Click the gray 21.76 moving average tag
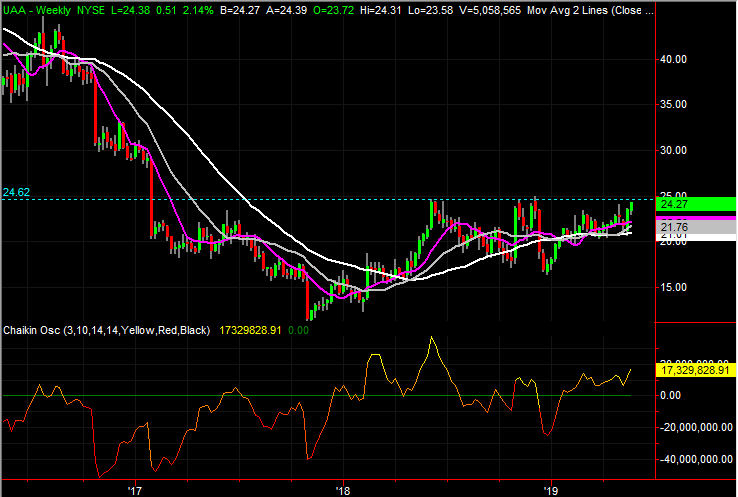Image resolution: width=738 pixels, height=497 pixels. coord(676,227)
